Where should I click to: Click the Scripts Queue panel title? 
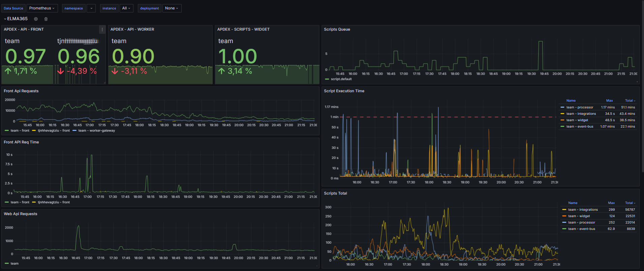(337, 30)
